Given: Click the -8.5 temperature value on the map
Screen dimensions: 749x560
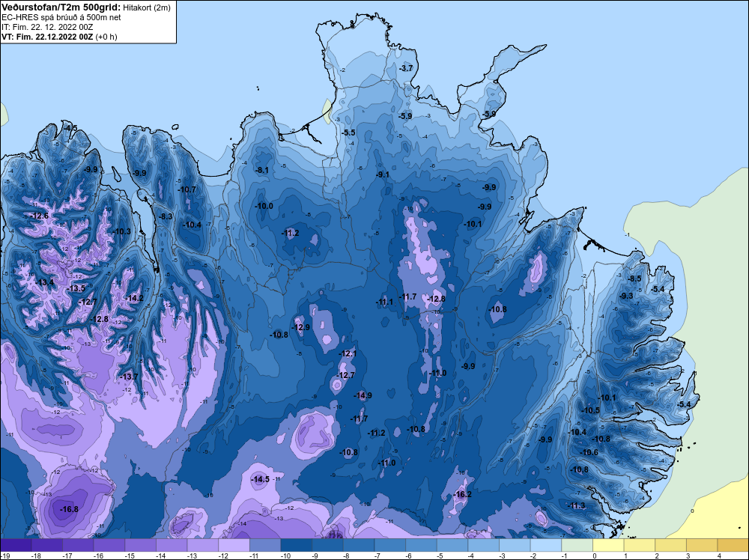Looking at the screenshot, I should 634,279.
